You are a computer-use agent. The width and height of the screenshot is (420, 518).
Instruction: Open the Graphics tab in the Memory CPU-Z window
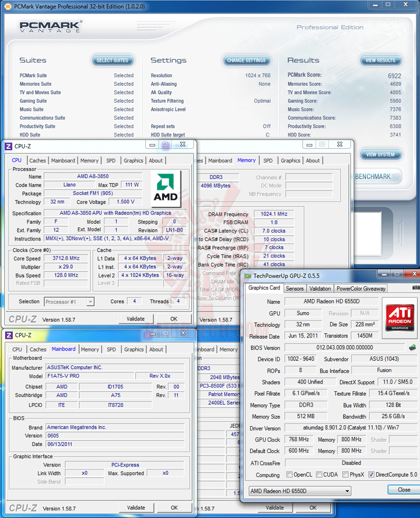tap(290, 161)
